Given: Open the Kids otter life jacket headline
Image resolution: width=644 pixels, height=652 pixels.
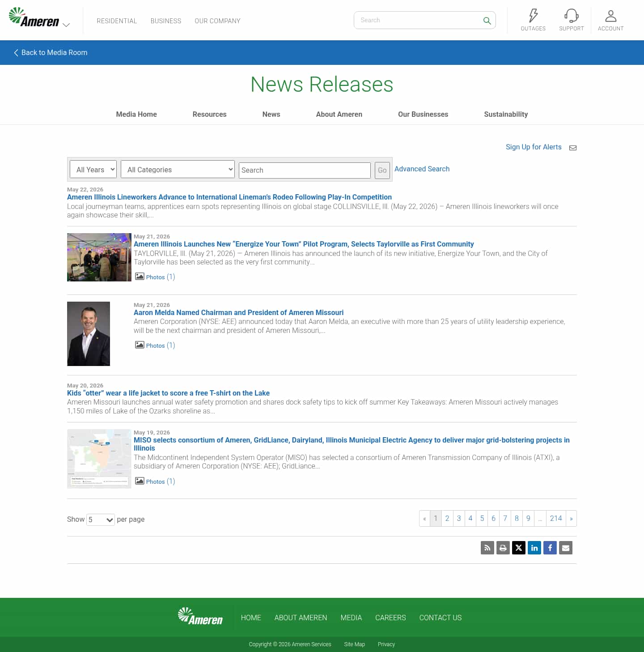Looking at the screenshot, I should point(168,393).
